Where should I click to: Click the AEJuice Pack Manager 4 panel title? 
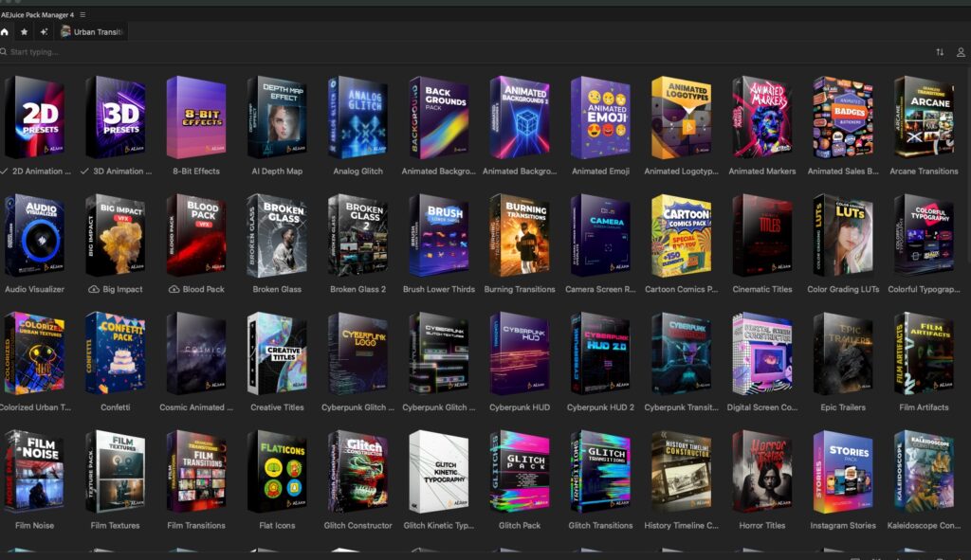point(37,15)
